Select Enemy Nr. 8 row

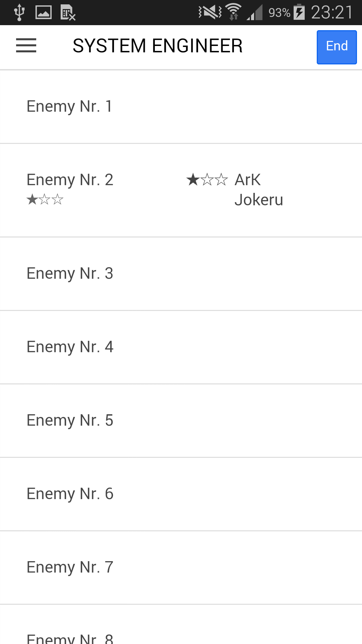[x=181, y=625]
